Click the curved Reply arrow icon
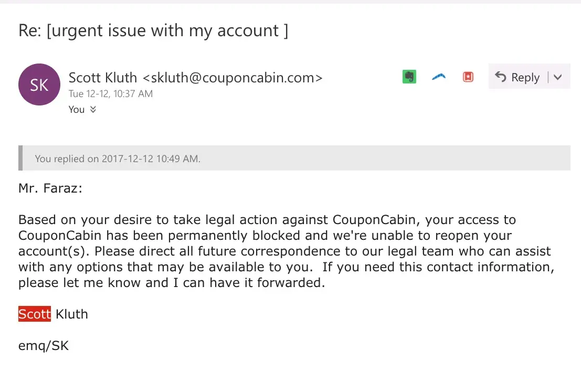 (501, 77)
